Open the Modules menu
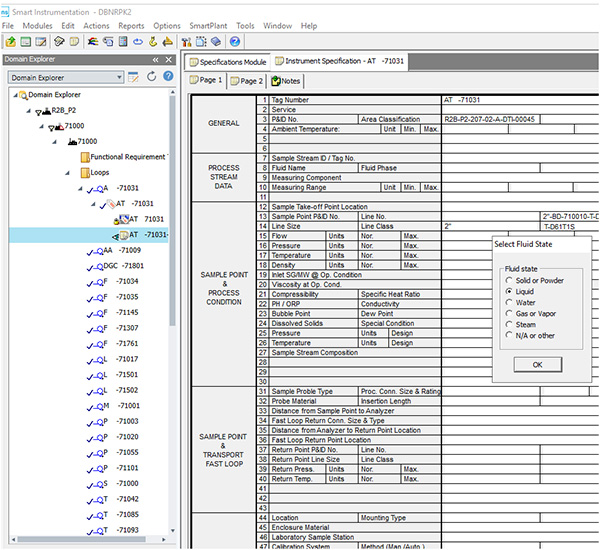600x550 pixels. 38,26
